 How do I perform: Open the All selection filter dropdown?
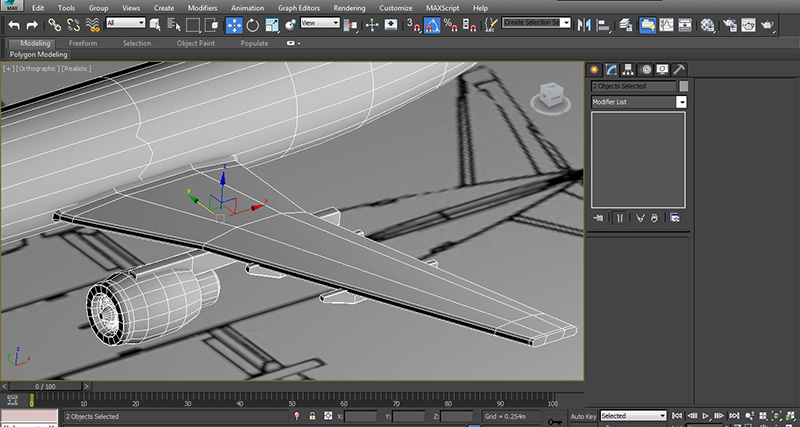pos(126,23)
